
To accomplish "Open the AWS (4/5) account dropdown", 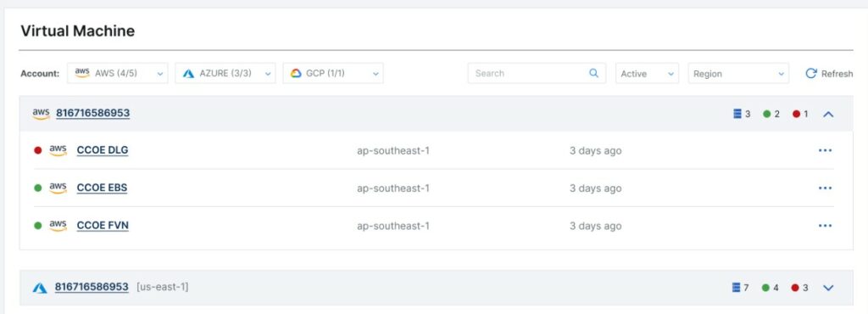I will click(118, 73).
